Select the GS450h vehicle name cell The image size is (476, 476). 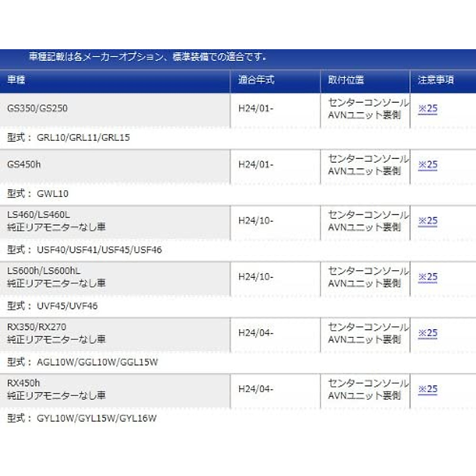click(24, 165)
